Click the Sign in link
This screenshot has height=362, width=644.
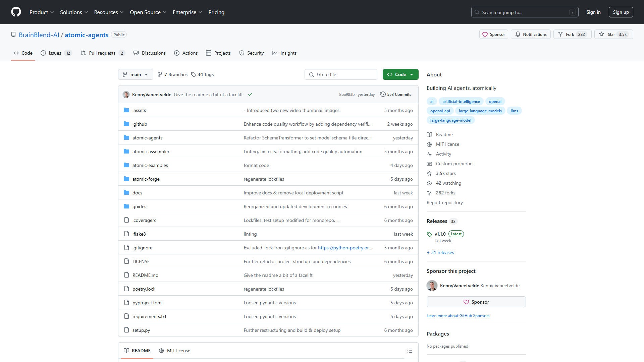[593, 12]
